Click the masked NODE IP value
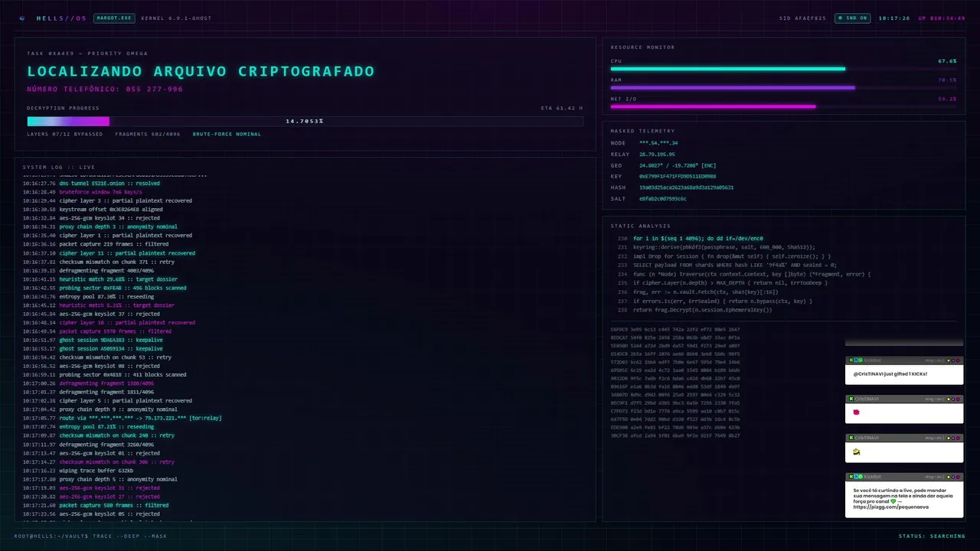The height and width of the screenshot is (551, 980). point(658,143)
